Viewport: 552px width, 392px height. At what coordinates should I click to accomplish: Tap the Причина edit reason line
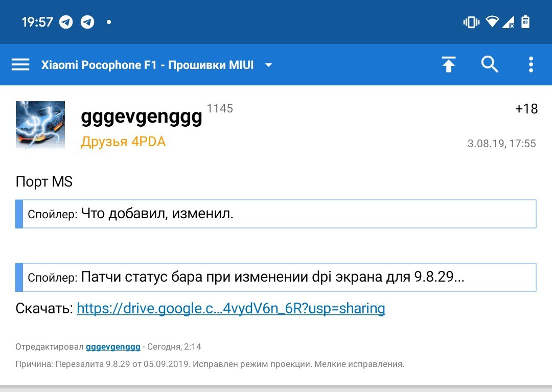(210, 364)
